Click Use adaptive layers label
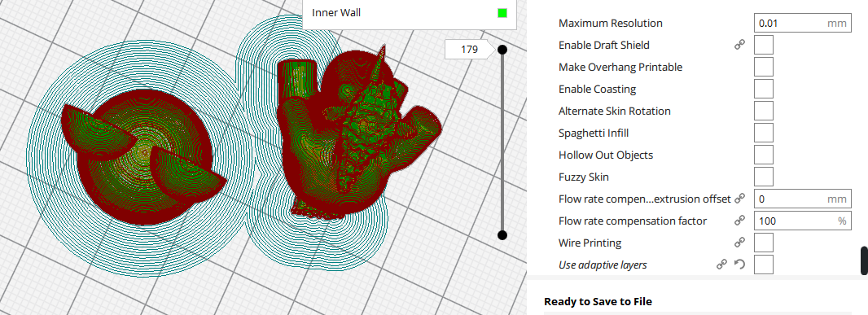This screenshot has width=868, height=315. (603, 265)
